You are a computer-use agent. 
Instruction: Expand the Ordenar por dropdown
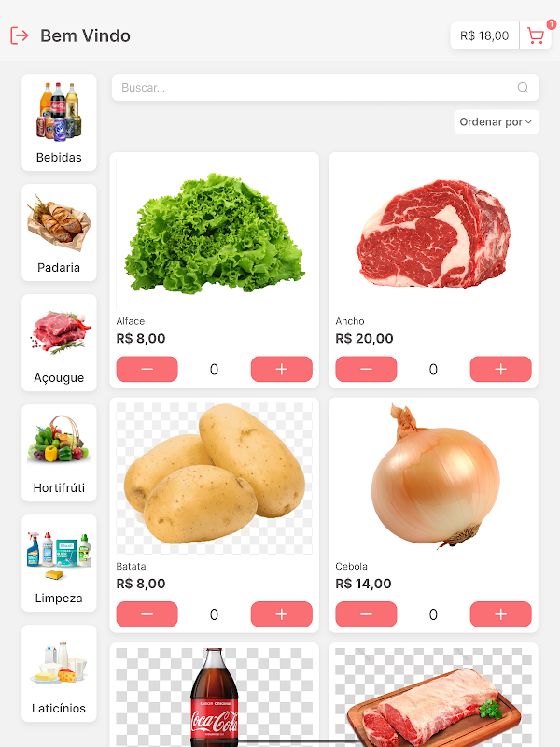pyautogui.click(x=497, y=122)
